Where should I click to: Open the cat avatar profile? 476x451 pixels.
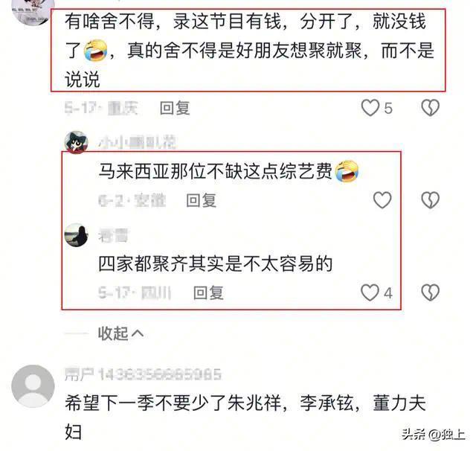76,142
